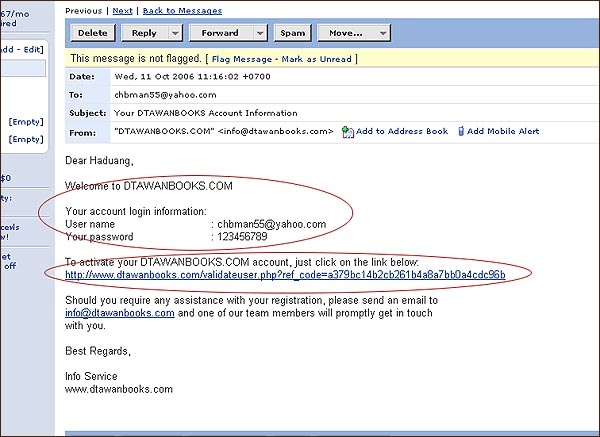Click Welcome to DTAWANBOOKS.COM text
This screenshot has height=437, width=600.
pos(149,186)
